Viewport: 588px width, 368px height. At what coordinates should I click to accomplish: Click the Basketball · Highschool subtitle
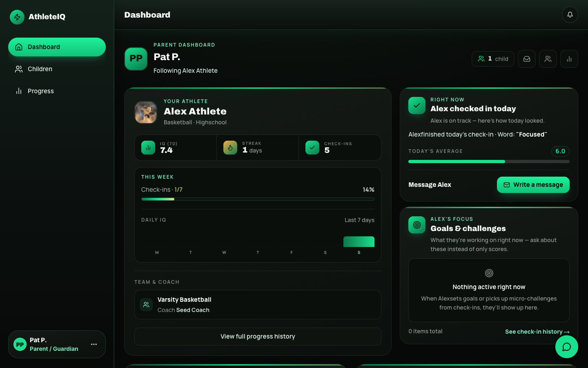pyautogui.click(x=195, y=122)
